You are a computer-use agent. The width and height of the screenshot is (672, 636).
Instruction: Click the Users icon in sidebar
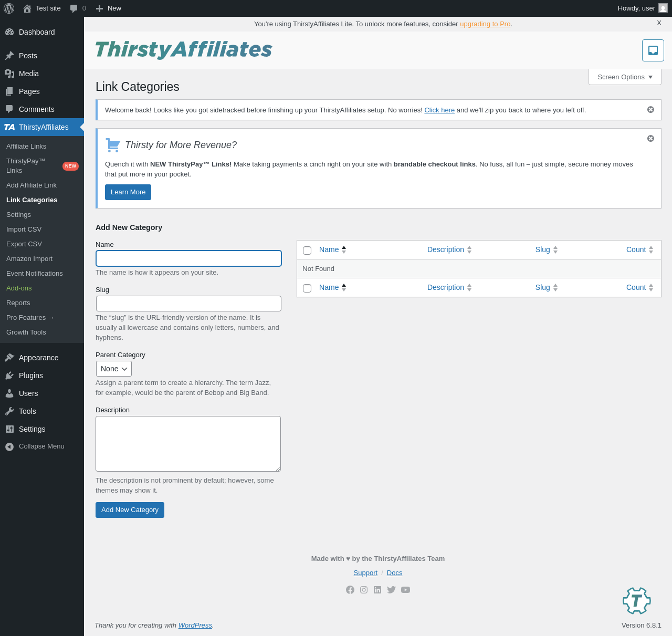tap(9, 393)
